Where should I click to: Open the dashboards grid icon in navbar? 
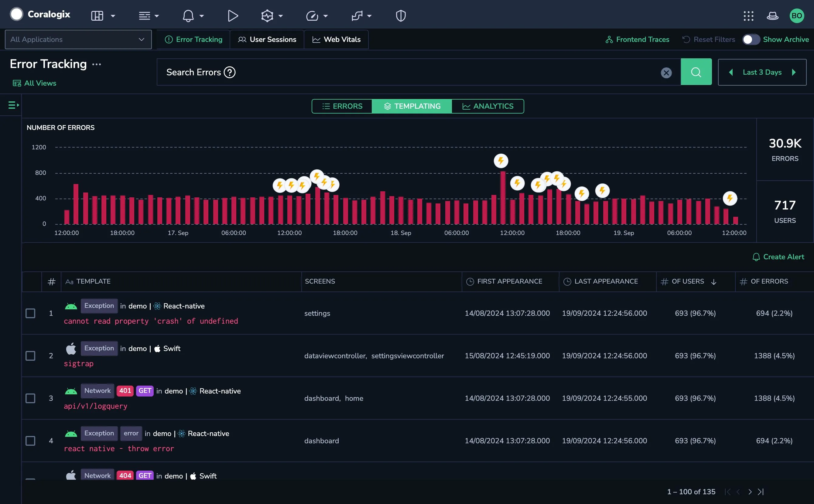pyautogui.click(x=97, y=16)
